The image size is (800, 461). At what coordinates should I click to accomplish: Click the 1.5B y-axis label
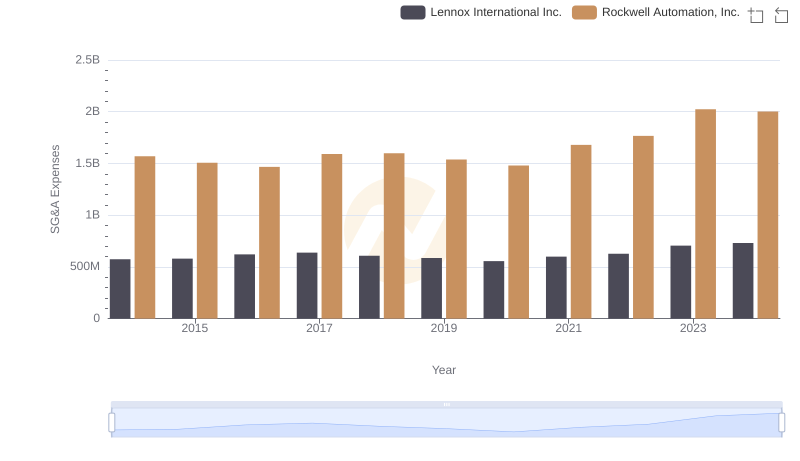(88, 163)
